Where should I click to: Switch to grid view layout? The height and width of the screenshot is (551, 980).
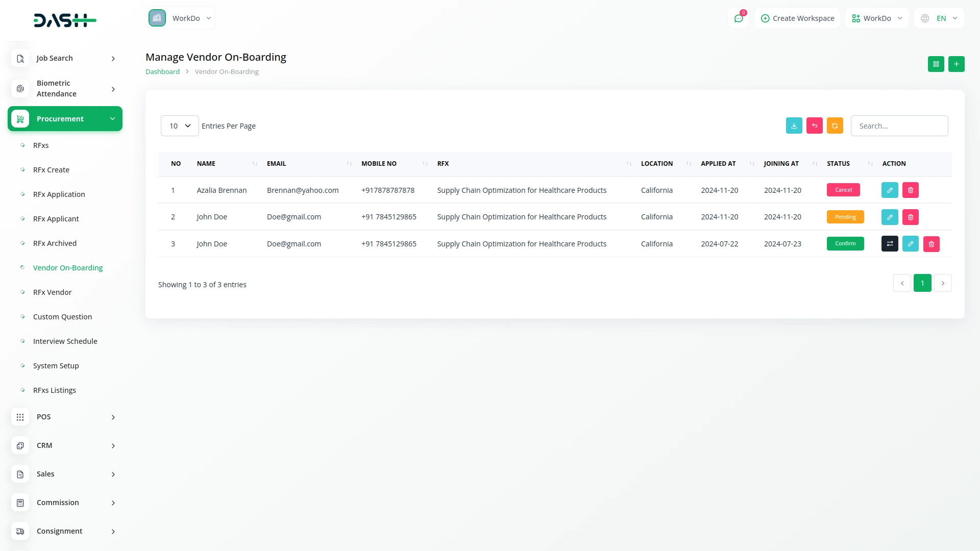pos(936,64)
